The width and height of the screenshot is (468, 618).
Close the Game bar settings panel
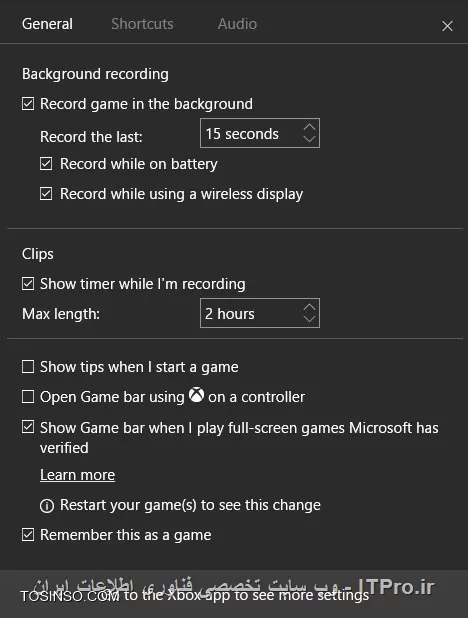(447, 26)
